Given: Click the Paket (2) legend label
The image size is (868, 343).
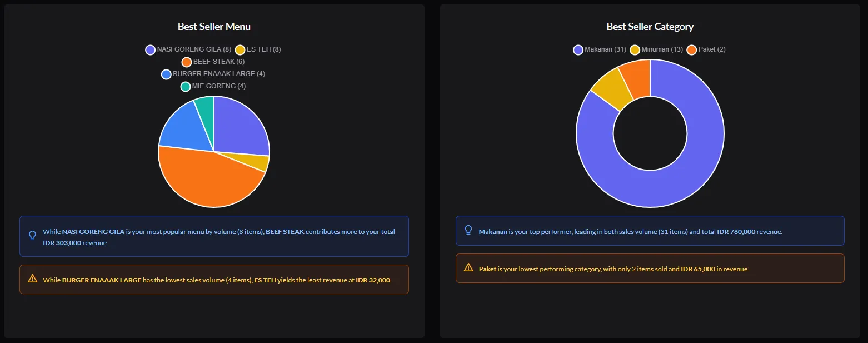Looking at the screenshot, I should (x=712, y=49).
